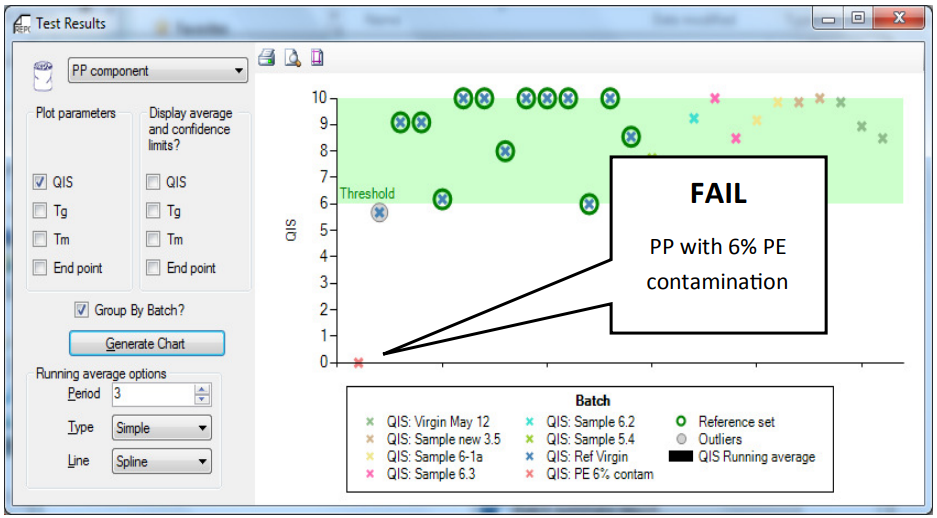Click the sample container icon
This screenshot has height=518, width=937.
point(43,72)
